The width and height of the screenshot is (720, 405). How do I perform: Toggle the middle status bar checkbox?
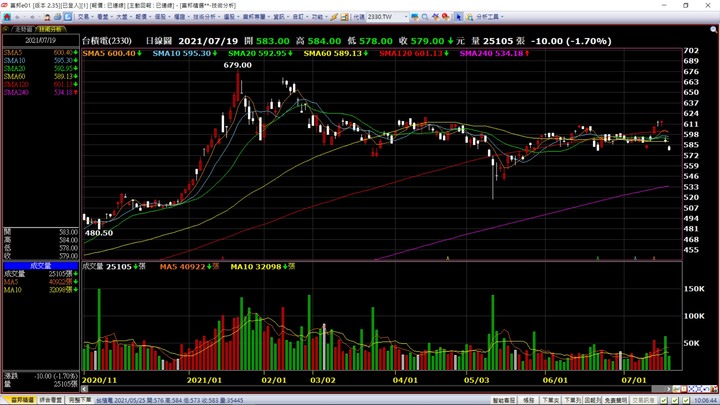click(675, 400)
